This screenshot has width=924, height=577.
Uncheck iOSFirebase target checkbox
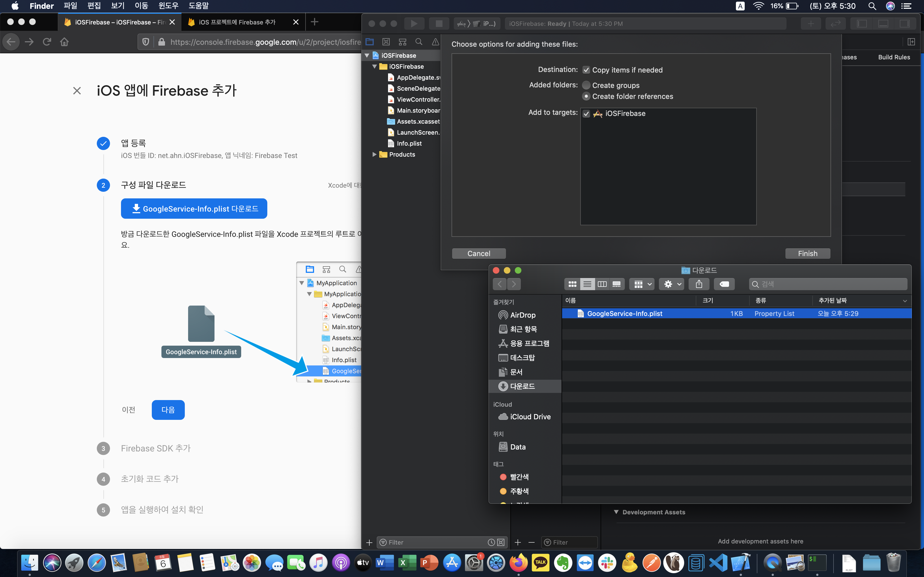(x=586, y=114)
